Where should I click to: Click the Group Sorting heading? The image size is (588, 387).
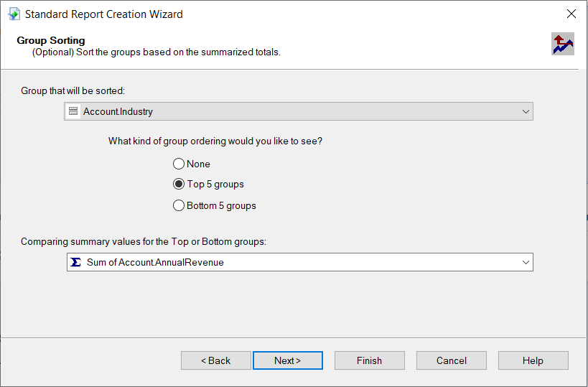point(51,40)
